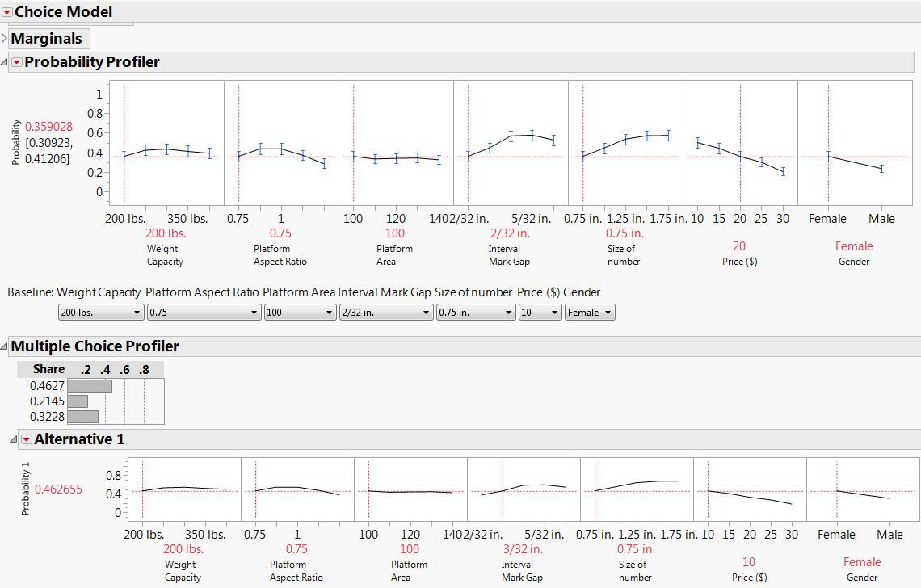Screen dimensions: 921x588
Task: Click the Price plot in Probability Profiler
Action: click(x=740, y=143)
